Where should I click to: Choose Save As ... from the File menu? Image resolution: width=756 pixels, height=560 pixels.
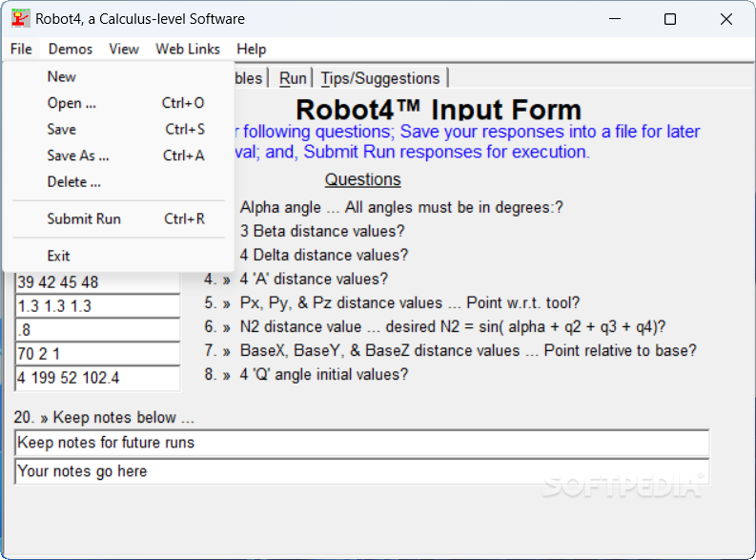tap(118, 156)
